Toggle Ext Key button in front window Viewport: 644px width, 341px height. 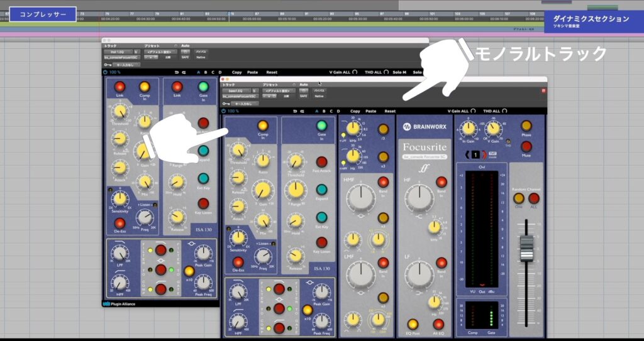(x=321, y=217)
